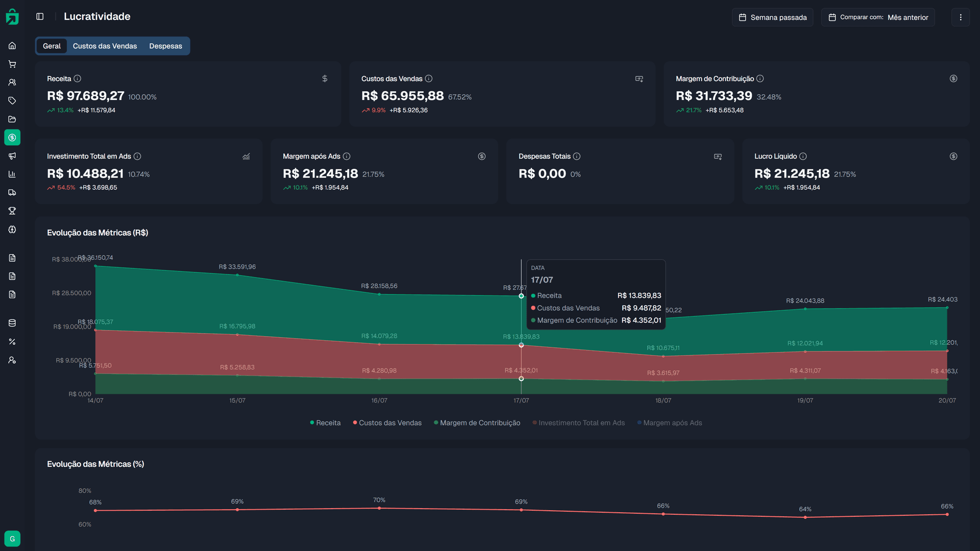Open the trophy achievements sidebar icon

pyautogui.click(x=12, y=211)
